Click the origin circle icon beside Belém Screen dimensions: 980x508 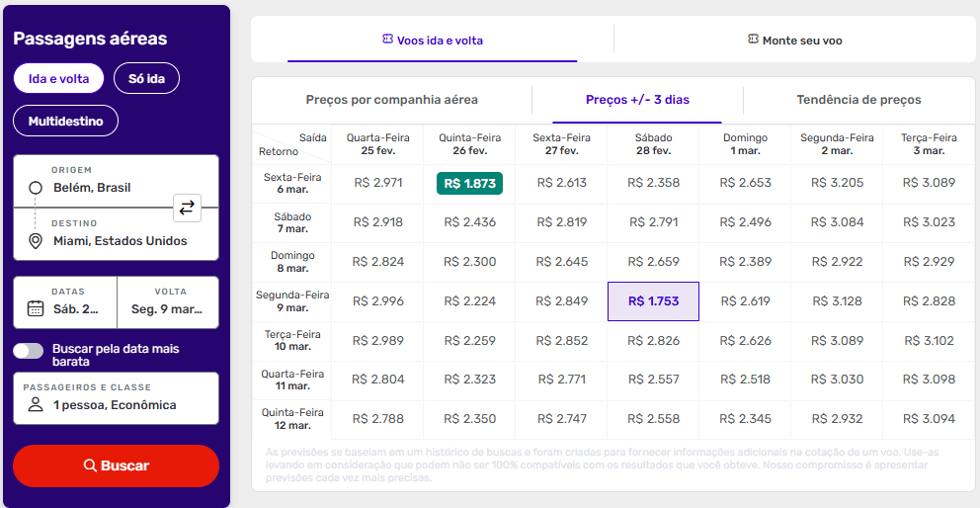[36, 188]
